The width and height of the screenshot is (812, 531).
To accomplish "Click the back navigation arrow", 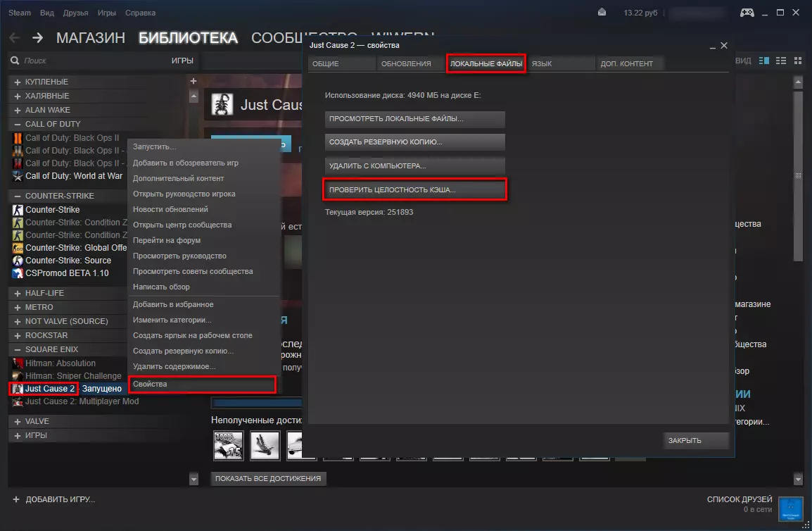I will point(15,38).
